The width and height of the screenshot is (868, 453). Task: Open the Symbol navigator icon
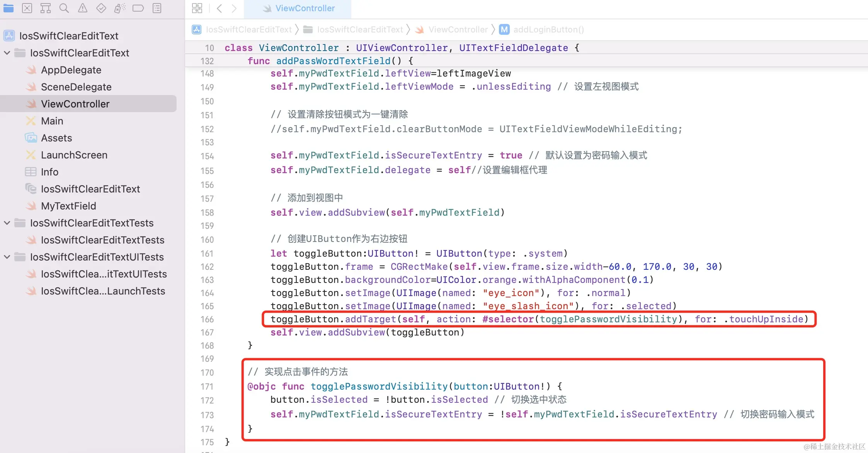pos(46,8)
